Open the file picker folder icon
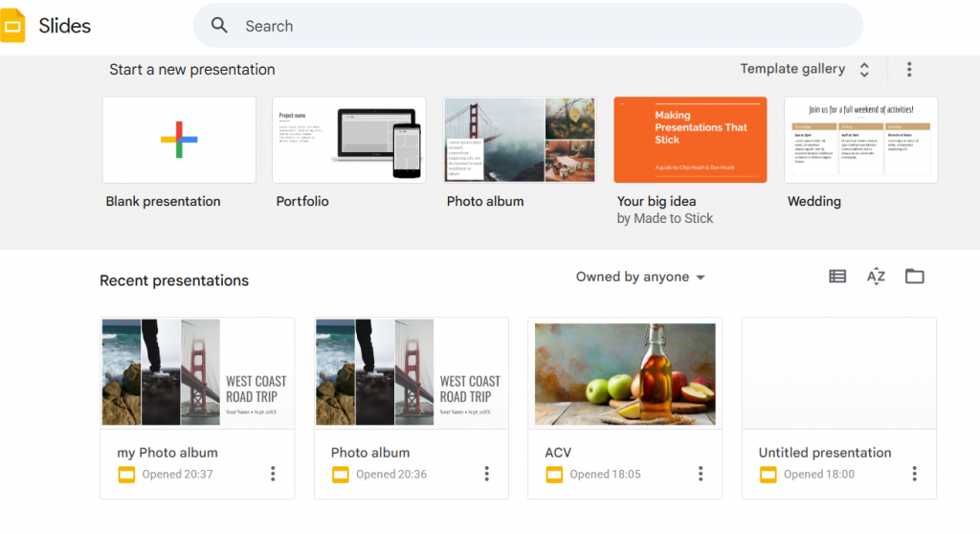 [x=915, y=277]
